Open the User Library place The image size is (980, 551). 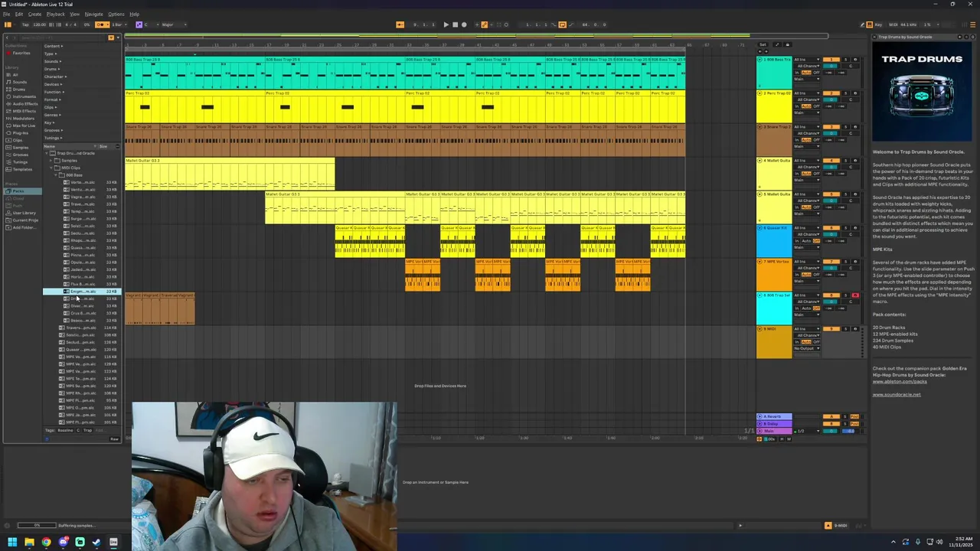(x=23, y=213)
